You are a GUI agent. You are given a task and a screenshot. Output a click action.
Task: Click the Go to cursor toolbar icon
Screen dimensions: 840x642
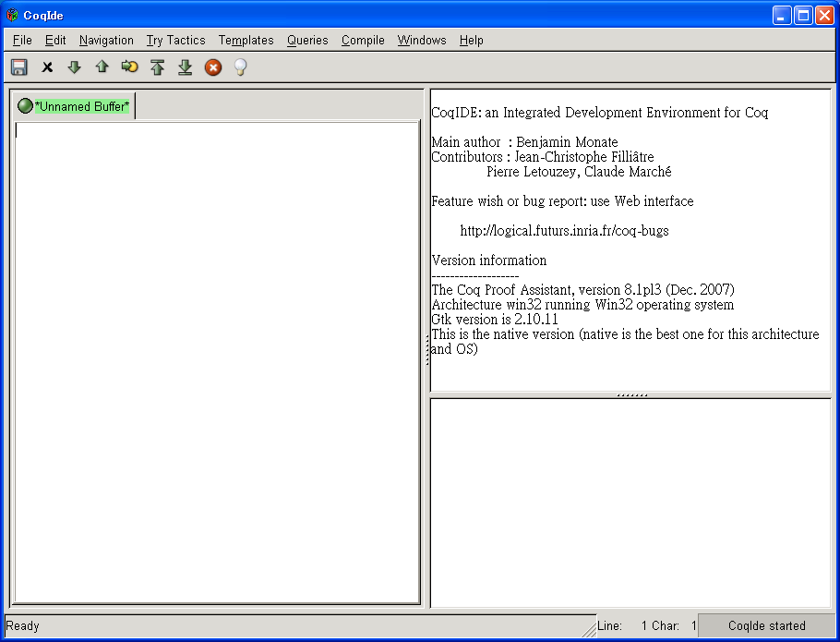tap(129, 67)
